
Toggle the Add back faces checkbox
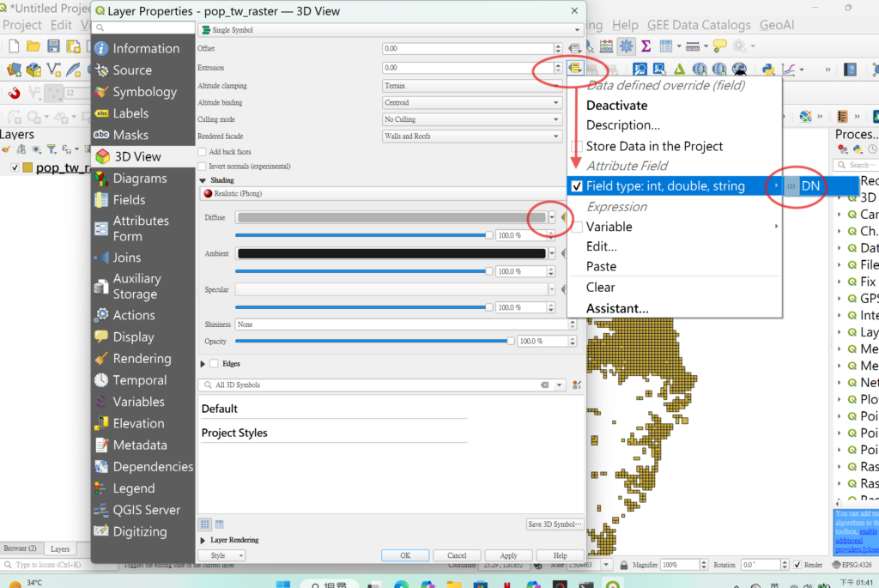[x=203, y=152]
